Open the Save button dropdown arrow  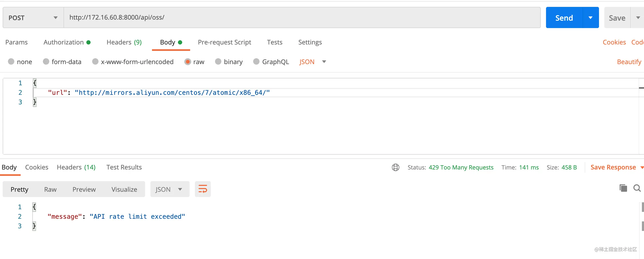[638, 17]
